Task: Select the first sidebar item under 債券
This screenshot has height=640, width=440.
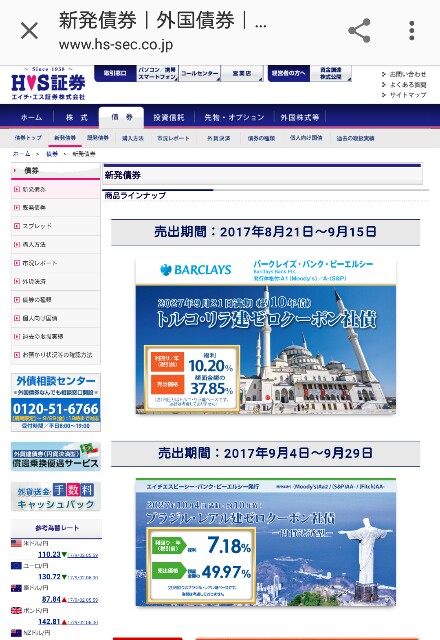Action: pos(56,189)
